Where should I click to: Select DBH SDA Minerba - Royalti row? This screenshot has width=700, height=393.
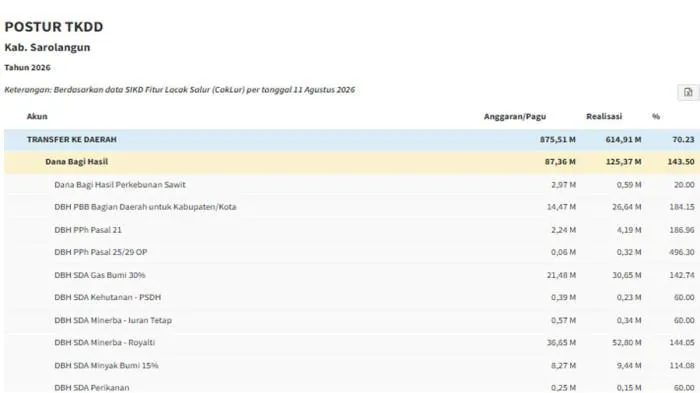tap(352, 343)
